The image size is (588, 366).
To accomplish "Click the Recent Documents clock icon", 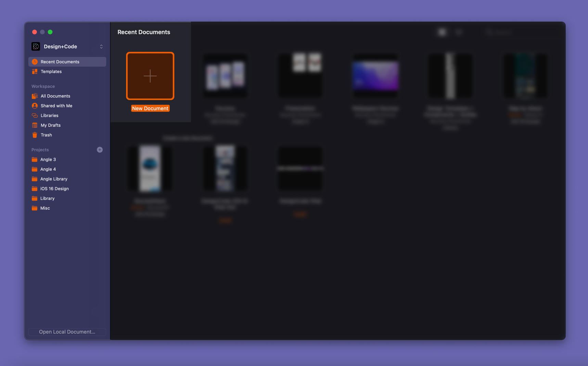I will tap(35, 62).
